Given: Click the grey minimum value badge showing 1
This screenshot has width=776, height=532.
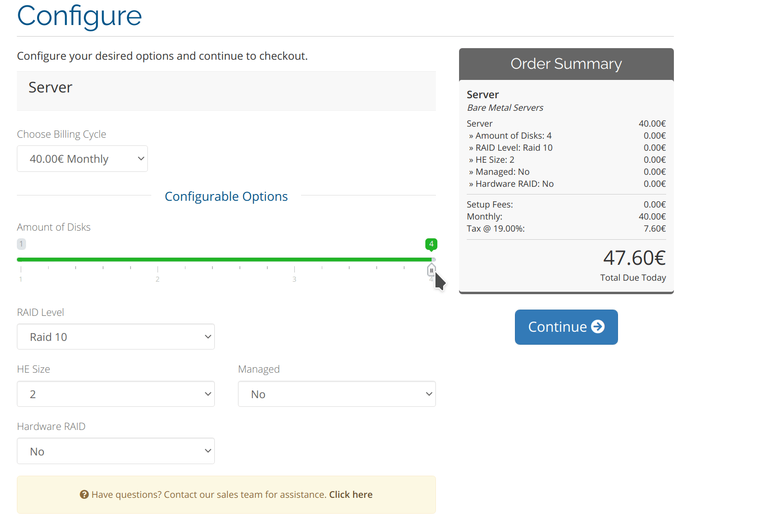Looking at the screenshot, I should click(x=21, y=244).
